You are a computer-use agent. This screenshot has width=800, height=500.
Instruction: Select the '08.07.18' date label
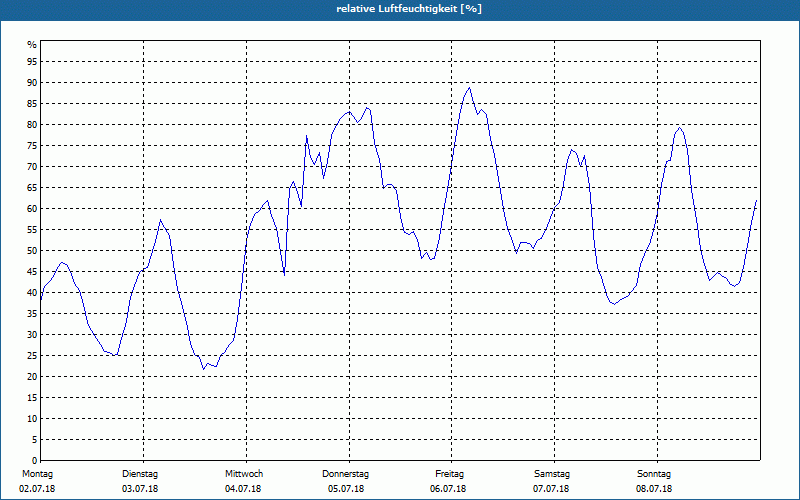click(x=654, y=489)
